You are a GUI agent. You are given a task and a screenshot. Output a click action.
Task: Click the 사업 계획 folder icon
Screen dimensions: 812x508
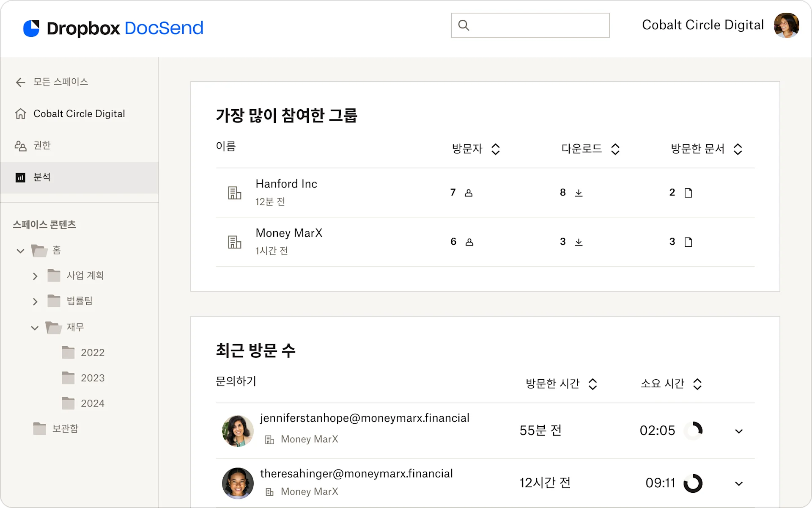pyautogui.click(x=54, y=276)
